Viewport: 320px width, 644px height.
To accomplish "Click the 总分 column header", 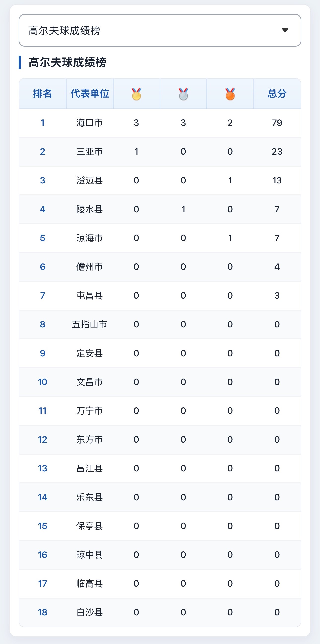I will (277, 94).
